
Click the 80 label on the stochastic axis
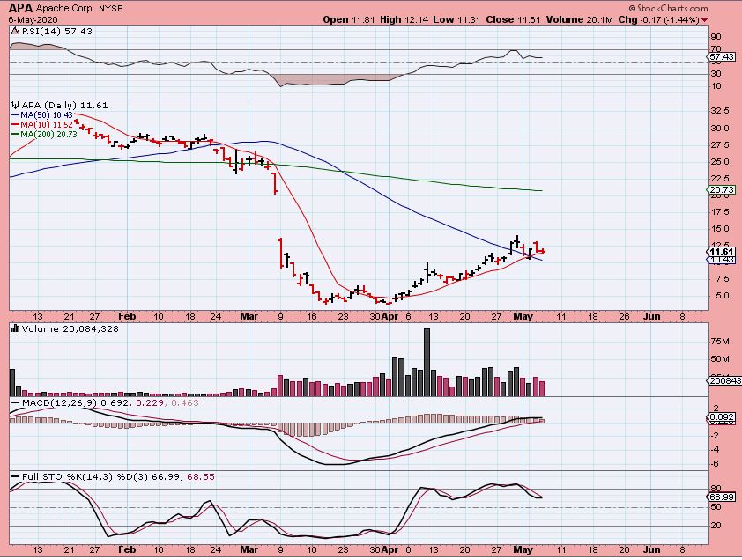coord(716,489)
